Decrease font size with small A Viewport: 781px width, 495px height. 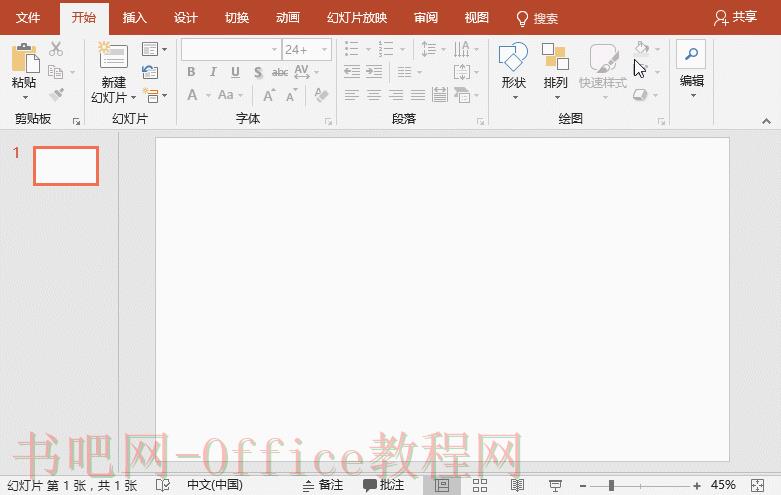point(291,95)
